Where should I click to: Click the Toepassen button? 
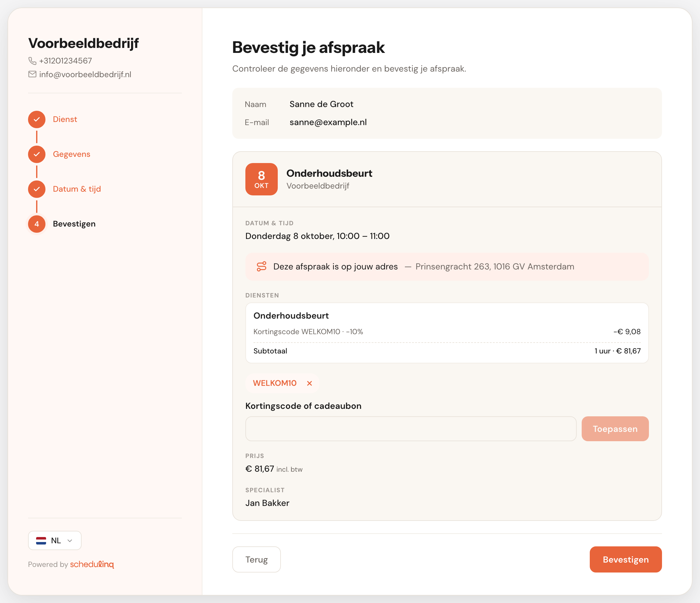(615, 429)
